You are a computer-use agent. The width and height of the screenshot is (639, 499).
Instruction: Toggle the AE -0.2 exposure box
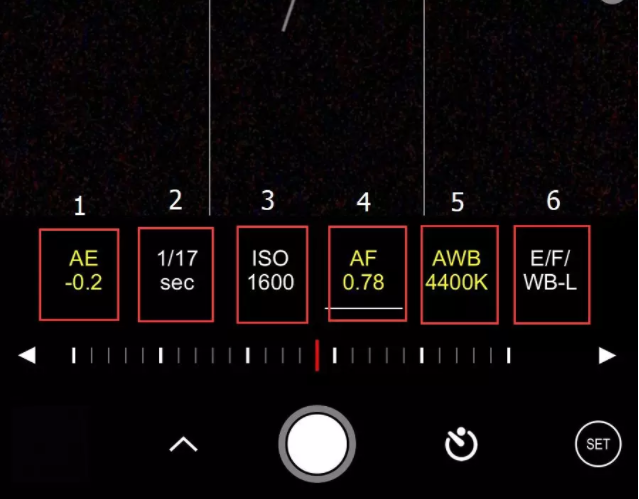point(79,274)
